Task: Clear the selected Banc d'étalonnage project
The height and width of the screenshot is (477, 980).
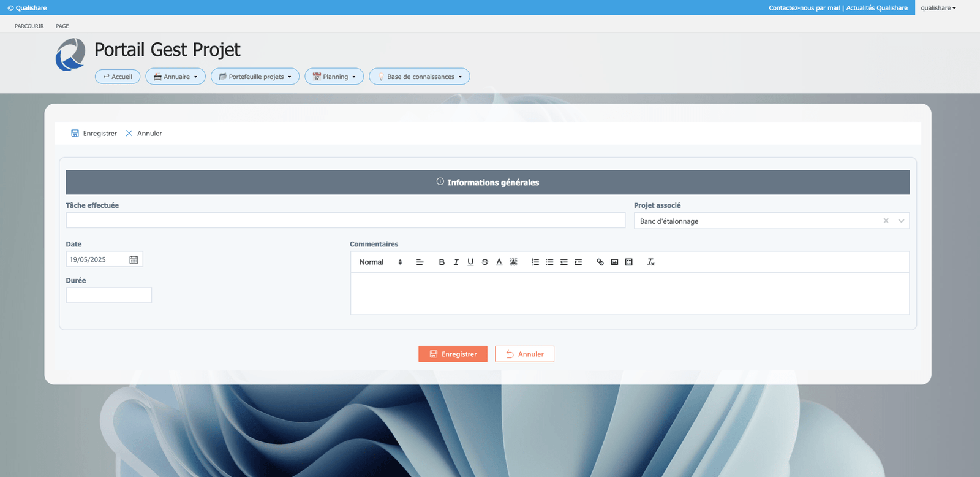Action: (x=886, y=221)
